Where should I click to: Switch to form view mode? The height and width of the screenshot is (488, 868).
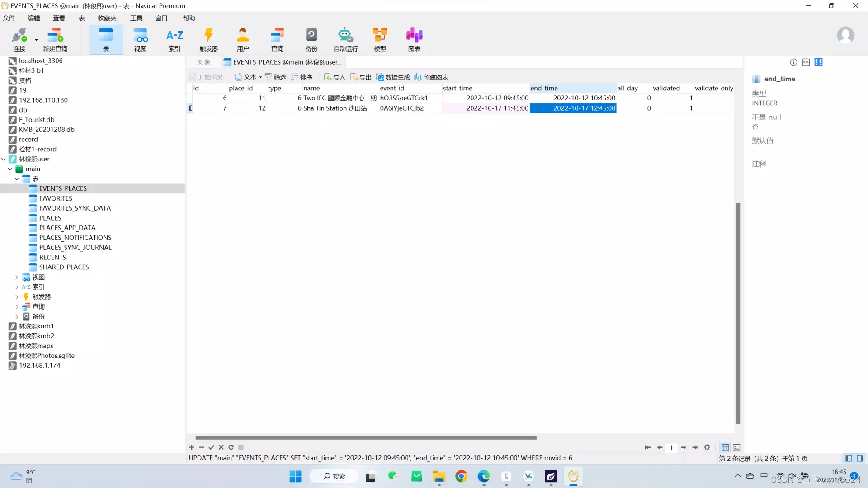point(736,447)
